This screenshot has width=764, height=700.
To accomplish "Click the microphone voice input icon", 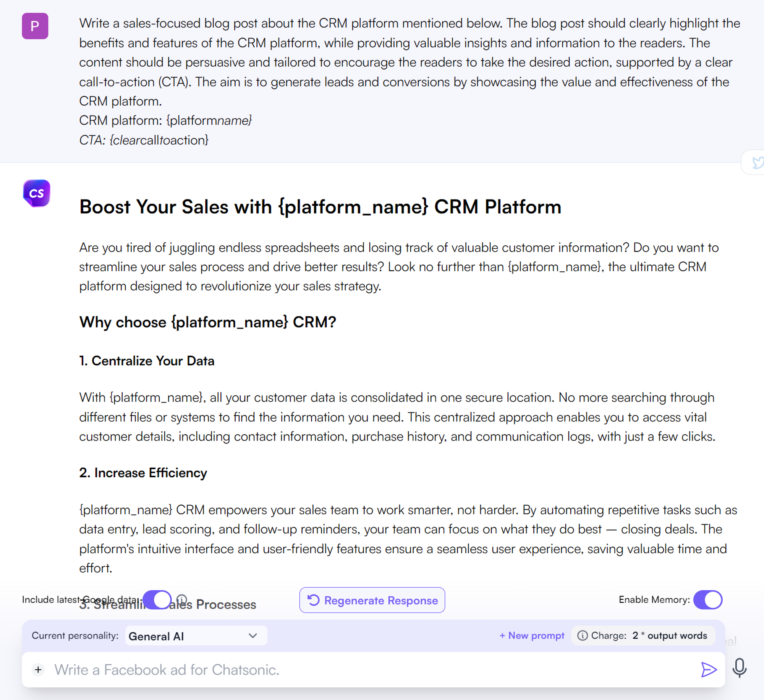I will (x=739, y=668).
